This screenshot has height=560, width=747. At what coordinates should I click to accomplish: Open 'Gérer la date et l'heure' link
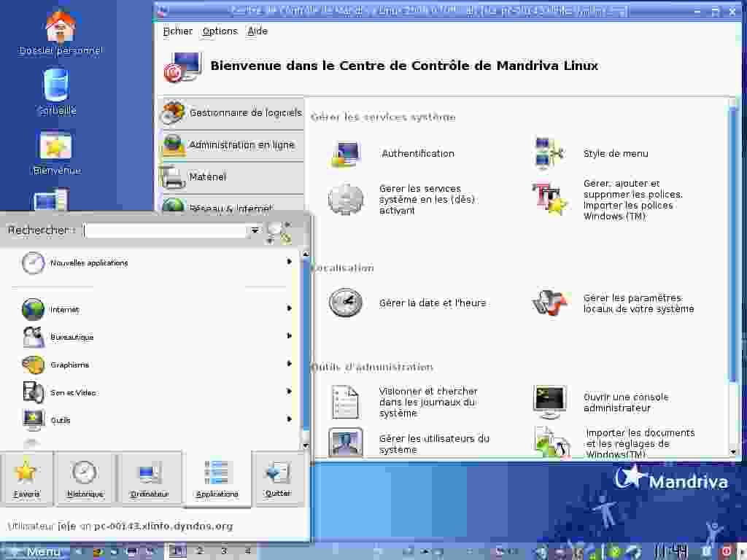[x=433, y=303]
